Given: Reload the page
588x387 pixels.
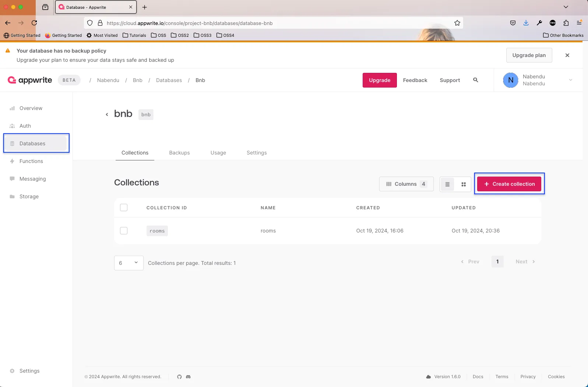Looking at the screenshot, I should pyautogui.click(x=34, y=23).
